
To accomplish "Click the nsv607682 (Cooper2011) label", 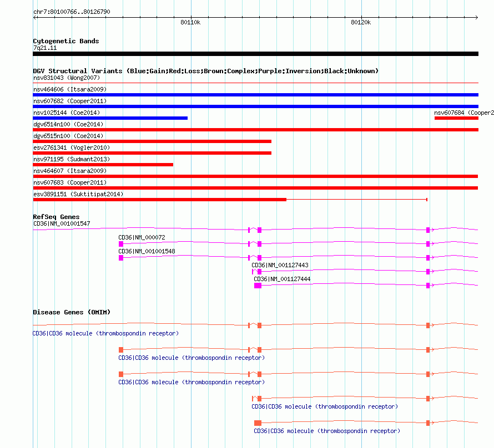I will 70,101.
